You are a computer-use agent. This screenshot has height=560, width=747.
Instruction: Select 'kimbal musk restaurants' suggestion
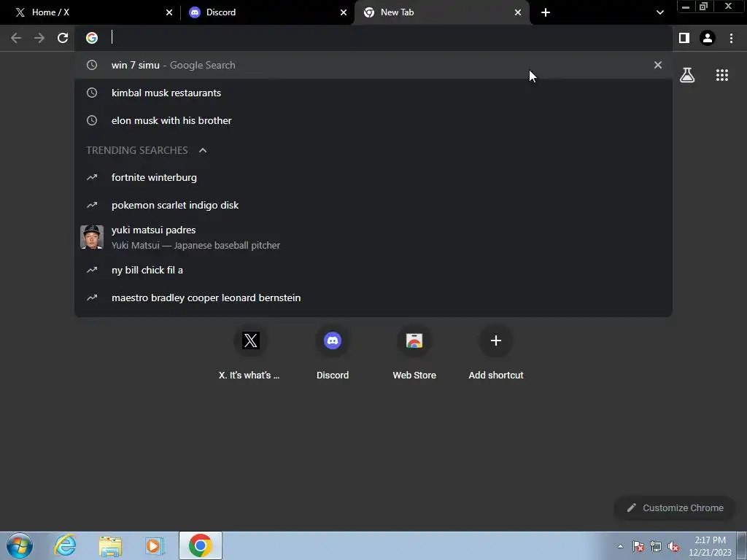coord(373,93)
